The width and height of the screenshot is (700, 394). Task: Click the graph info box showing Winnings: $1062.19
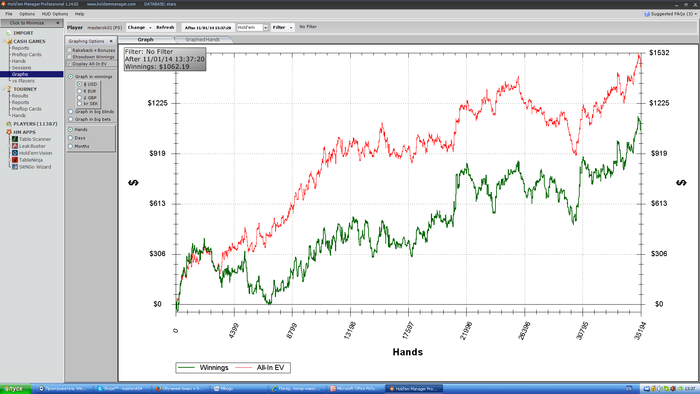coord(165,59)
